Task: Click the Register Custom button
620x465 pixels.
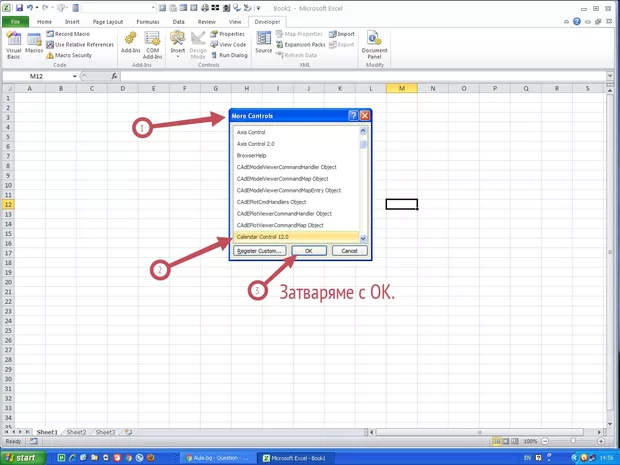Action: click(260, 250)
